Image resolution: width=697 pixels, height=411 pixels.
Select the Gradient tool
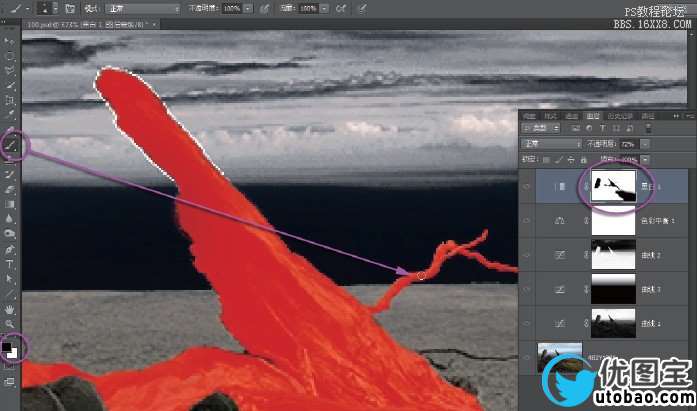[9, 204]
